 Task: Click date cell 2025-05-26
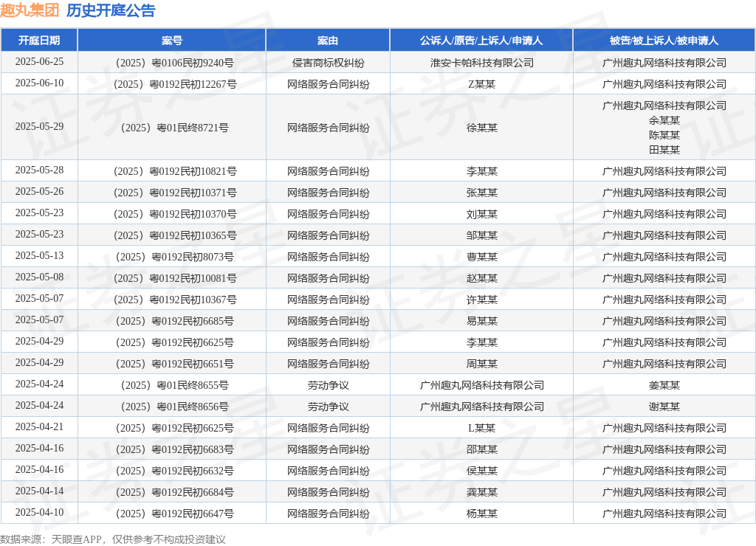[39, 191]
